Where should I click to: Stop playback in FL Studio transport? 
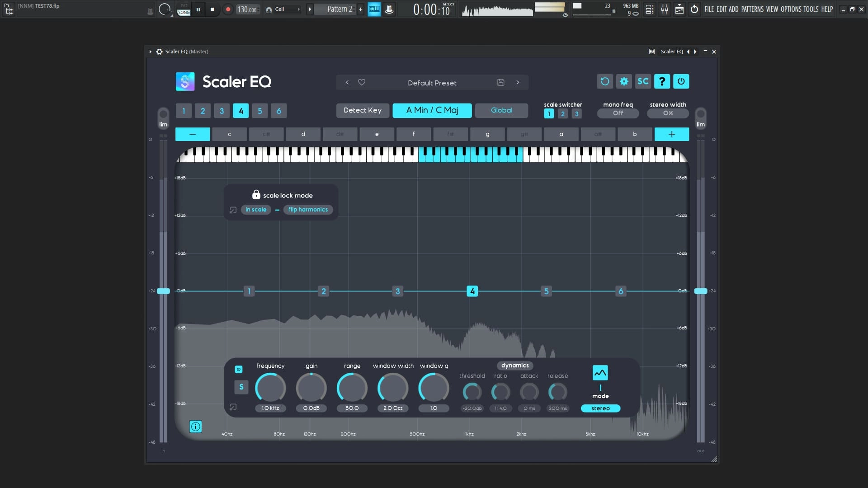[212, 9]
